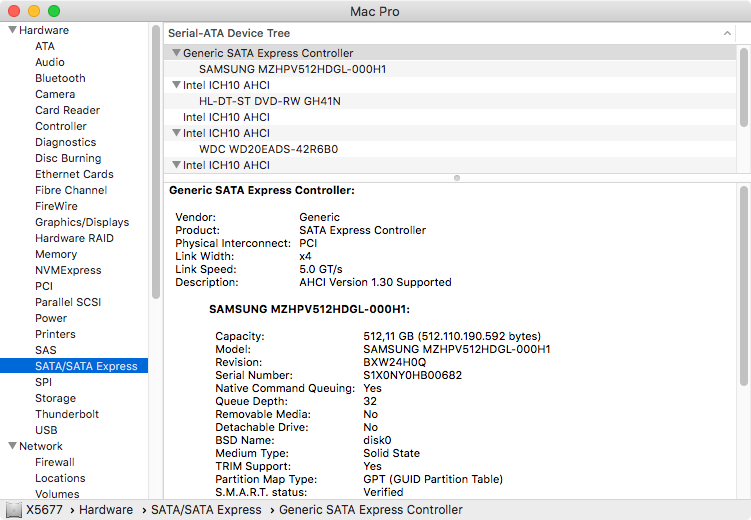
Task: Collapse the Intel ICH10 AHCI node above HL-DT-ST DVD-RW
Action: click(176, 85)
